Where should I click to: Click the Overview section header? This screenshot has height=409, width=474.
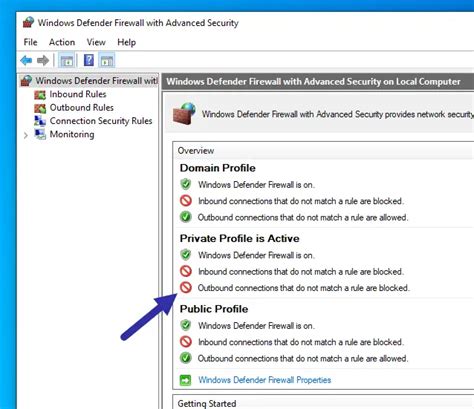coord(196,151)
